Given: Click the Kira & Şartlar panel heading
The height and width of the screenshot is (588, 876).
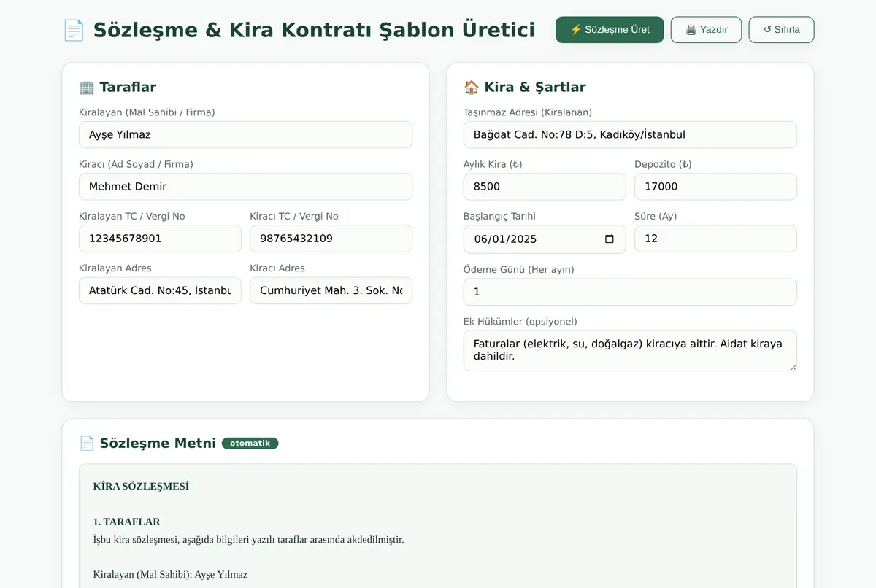Looking at the screenshot, I should pyautogui.click(x=535, y=88).
